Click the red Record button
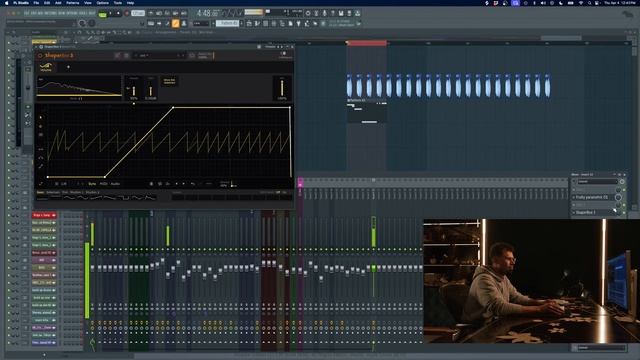The width and height of the screenshot is (640, 360). click(x=127, y=13)
